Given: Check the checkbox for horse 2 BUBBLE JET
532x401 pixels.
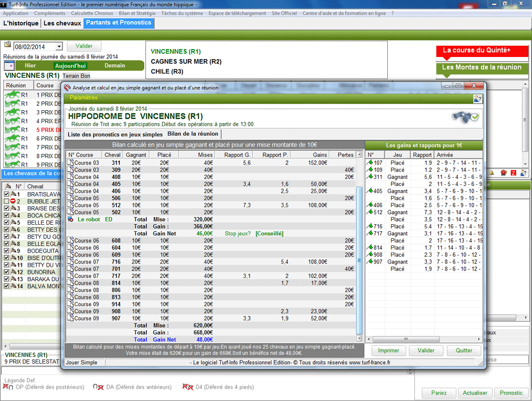Looking at the screenshot, I should coord(6,202).
